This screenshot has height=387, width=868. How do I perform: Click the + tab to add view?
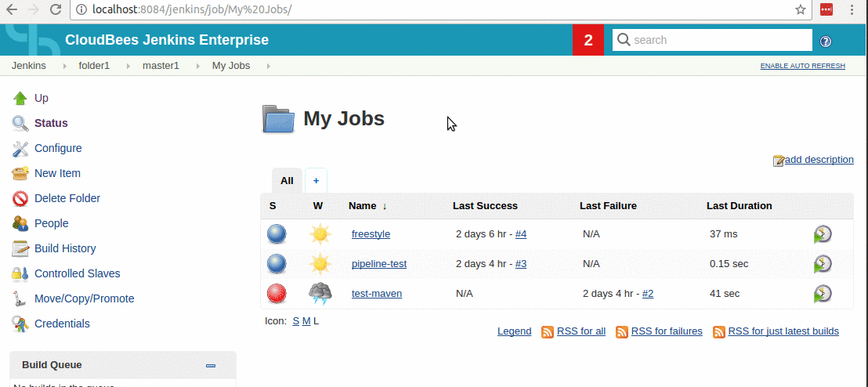click(x=316, y=180)
